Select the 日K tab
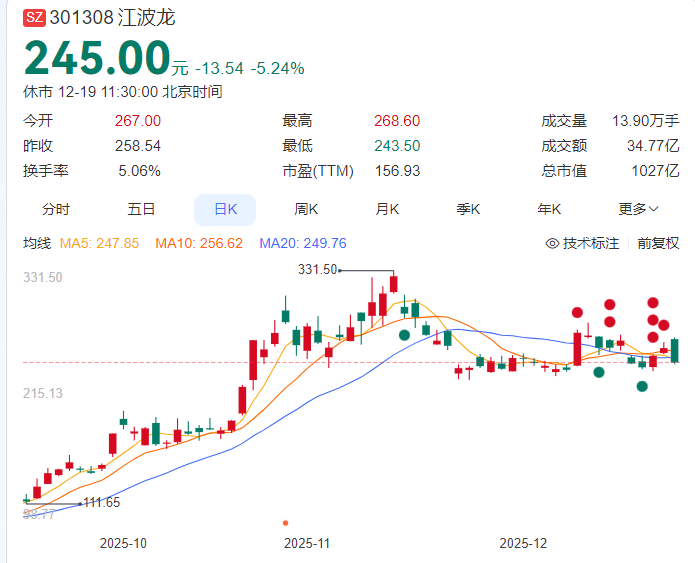This screenshot has height=563, width=695. (x=225, y=209)
